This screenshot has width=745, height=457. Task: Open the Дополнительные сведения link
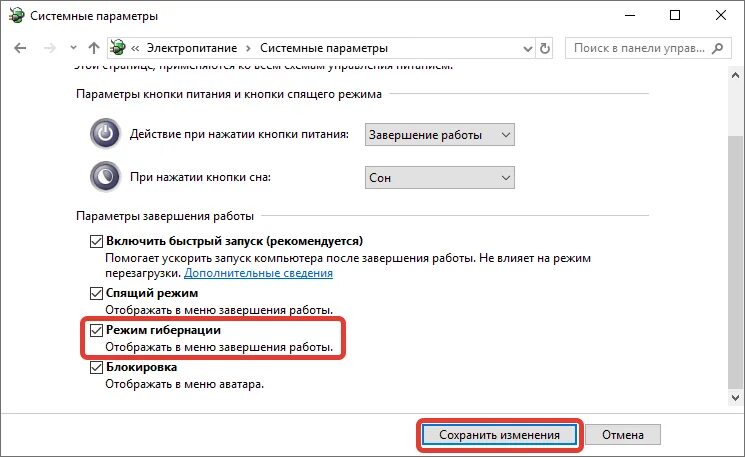point(258,273)
